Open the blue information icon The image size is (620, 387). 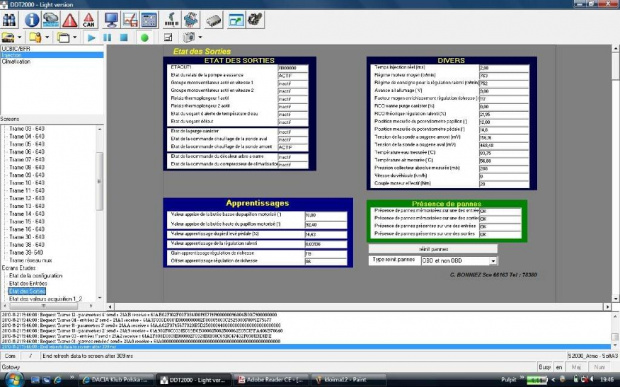pos(32,20)
